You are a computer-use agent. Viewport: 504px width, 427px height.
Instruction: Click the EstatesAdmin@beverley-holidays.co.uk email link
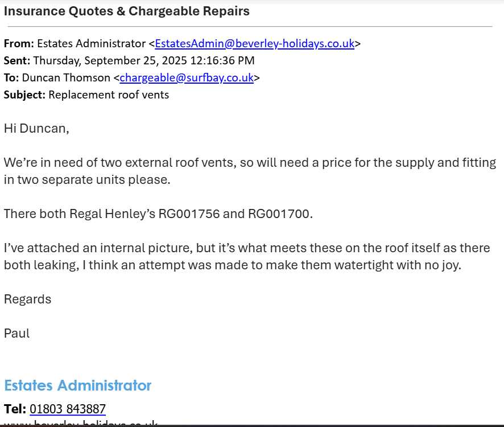coord(254,44)
